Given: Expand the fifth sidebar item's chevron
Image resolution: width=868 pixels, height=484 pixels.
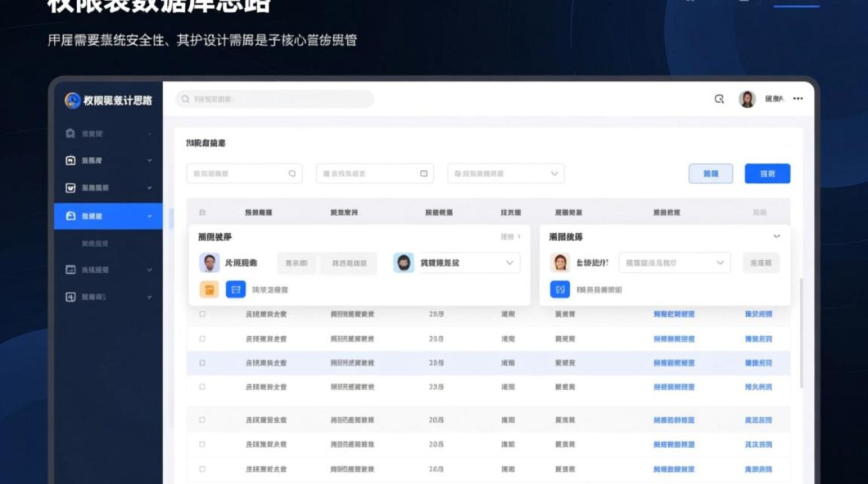Looking at the screenshot, I should point(150,270).
